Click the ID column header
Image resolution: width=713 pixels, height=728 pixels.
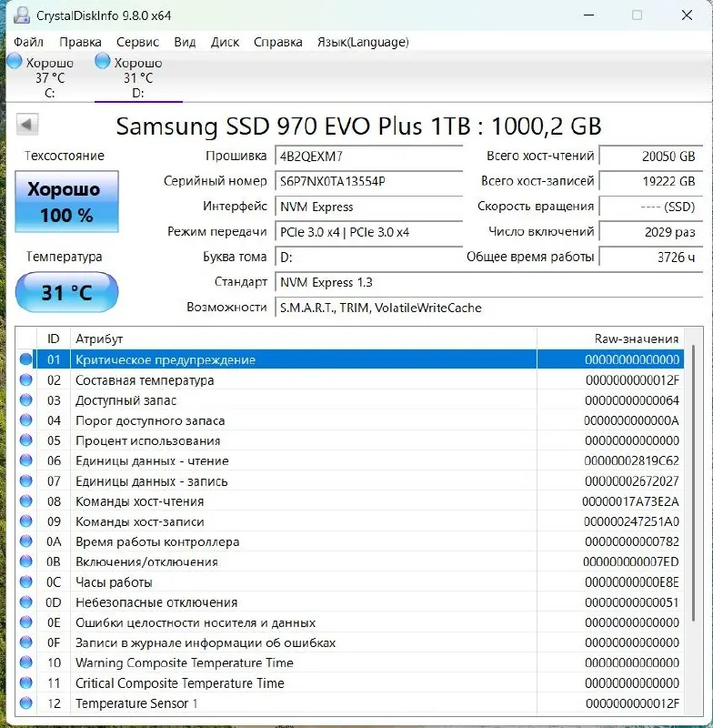click(54, 339)
